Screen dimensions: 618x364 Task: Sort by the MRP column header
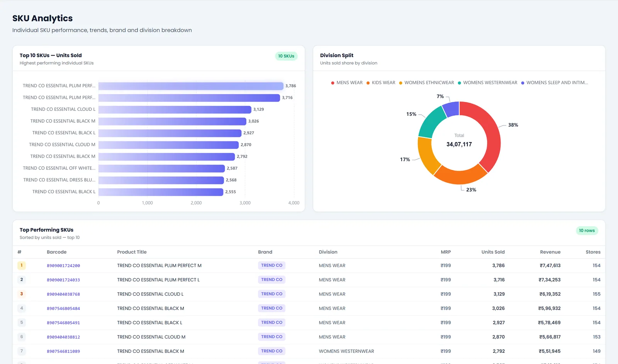446,252
